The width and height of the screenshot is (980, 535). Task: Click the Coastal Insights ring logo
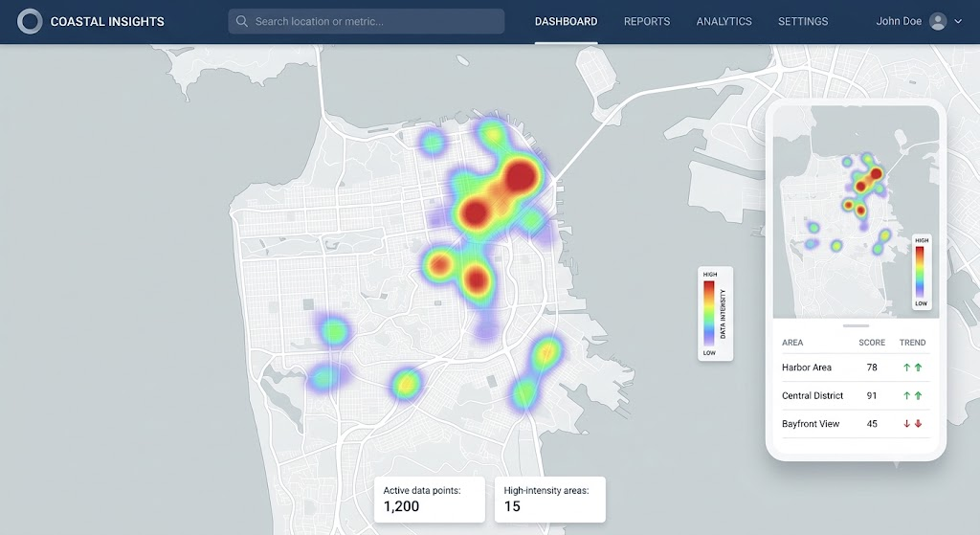point(30,21)
